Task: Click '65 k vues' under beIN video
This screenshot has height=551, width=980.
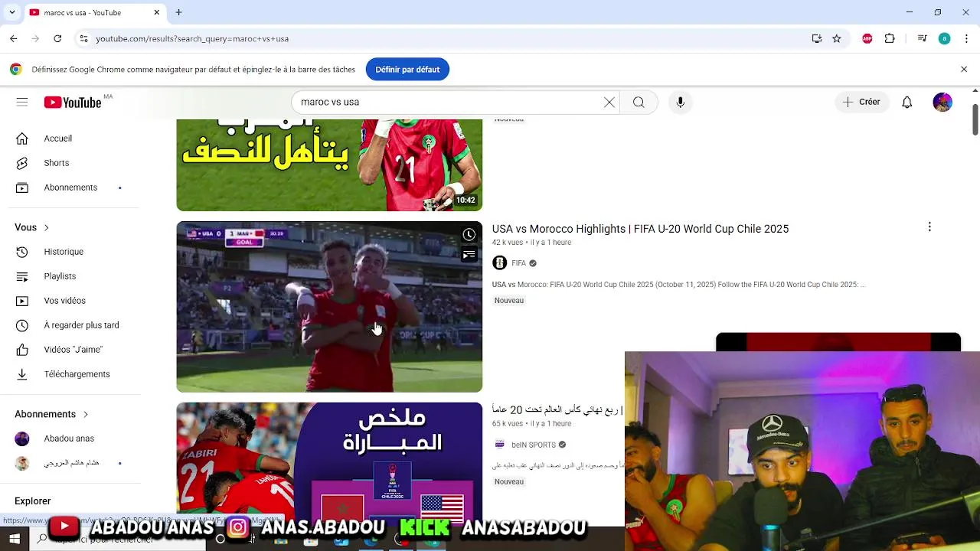Action: 508,424
